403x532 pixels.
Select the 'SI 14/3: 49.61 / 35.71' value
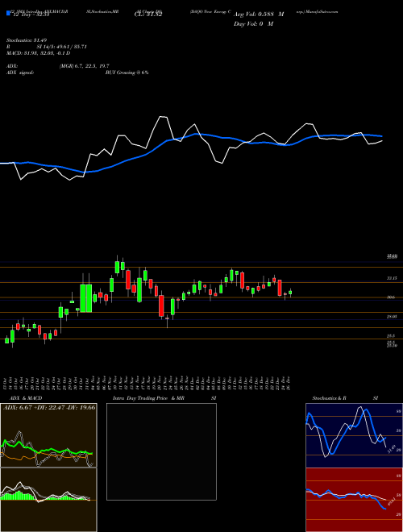coord(62,47)
